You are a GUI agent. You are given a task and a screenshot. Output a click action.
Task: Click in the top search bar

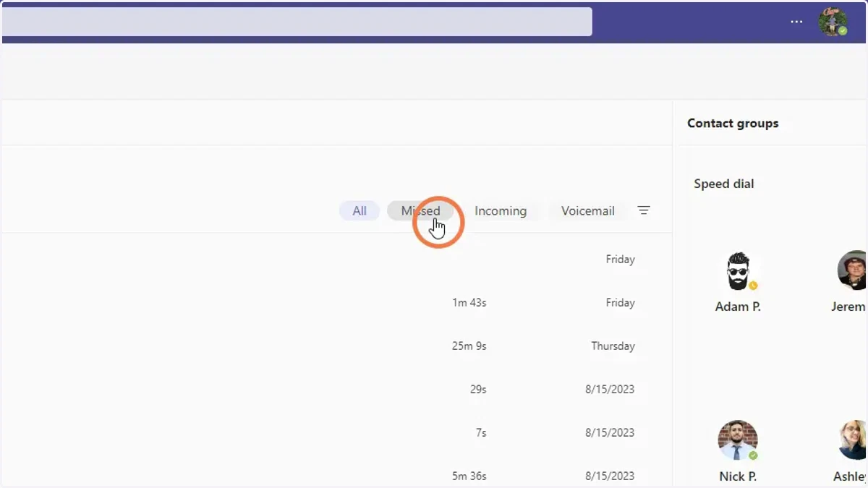(297, 22)
